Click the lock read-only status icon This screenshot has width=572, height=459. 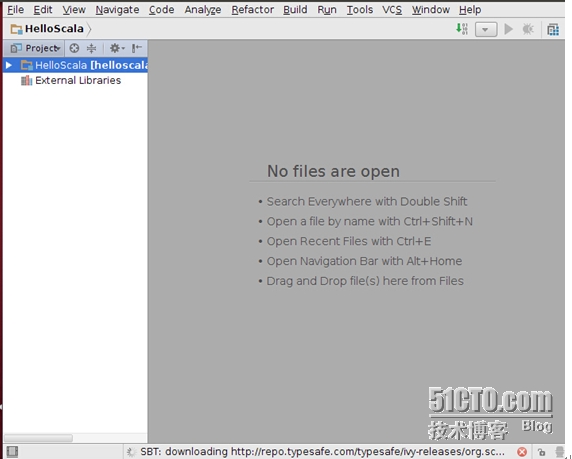click(541, 452)
